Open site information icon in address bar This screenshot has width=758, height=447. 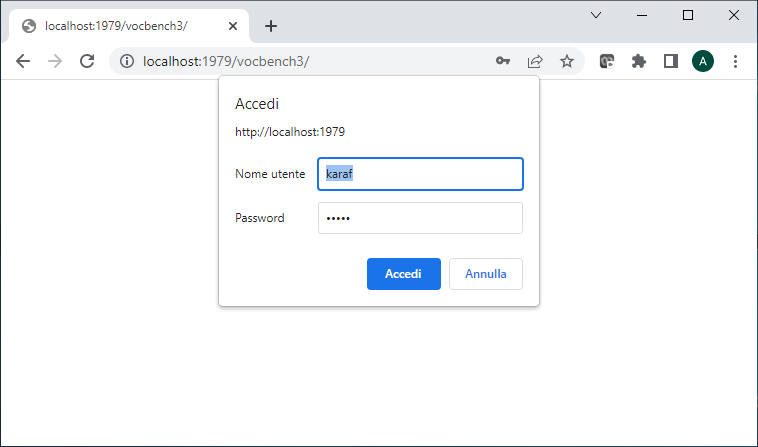pos(127,61)
